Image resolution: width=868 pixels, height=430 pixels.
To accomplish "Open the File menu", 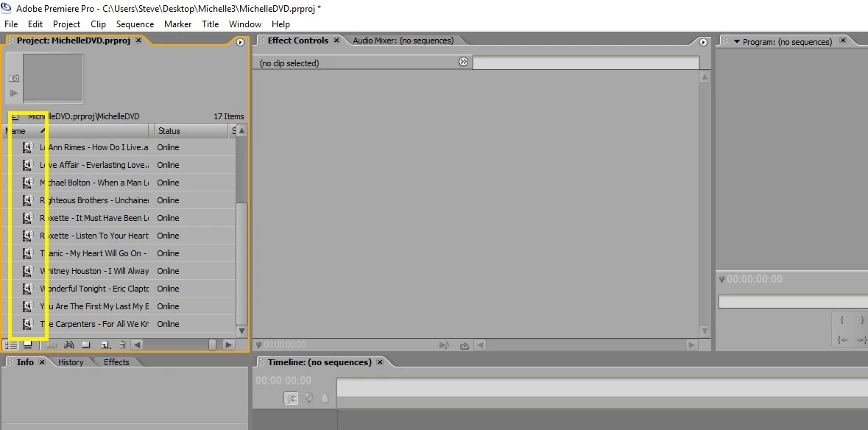I will pyautogui.click(x=11, y=24).
